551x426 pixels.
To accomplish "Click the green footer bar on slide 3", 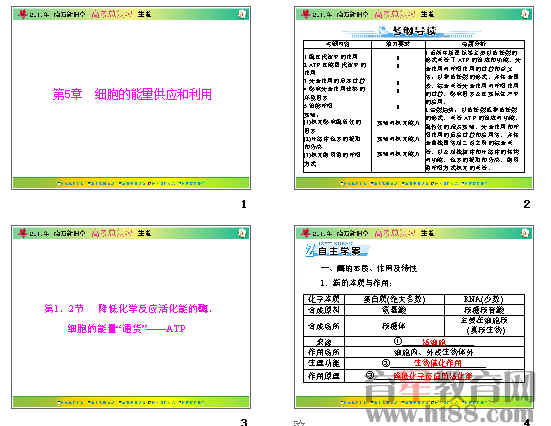I will click(131, 402).
